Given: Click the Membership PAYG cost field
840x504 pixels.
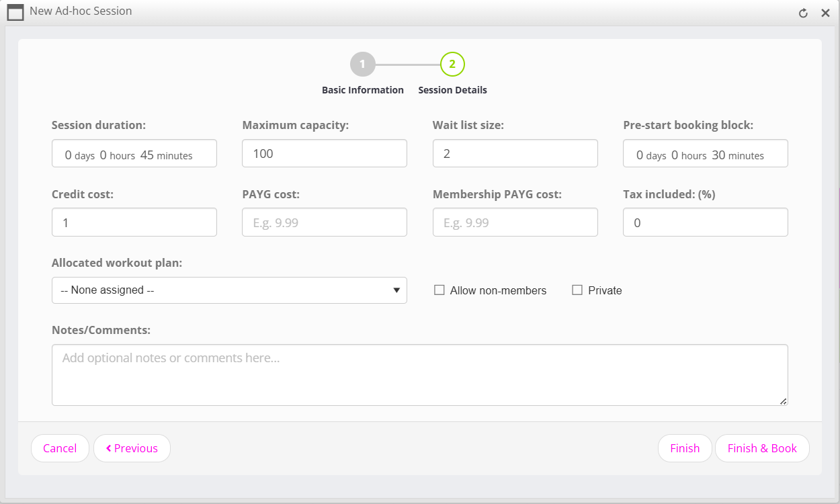Looking at the screenshot, I should tap(515, 222).
